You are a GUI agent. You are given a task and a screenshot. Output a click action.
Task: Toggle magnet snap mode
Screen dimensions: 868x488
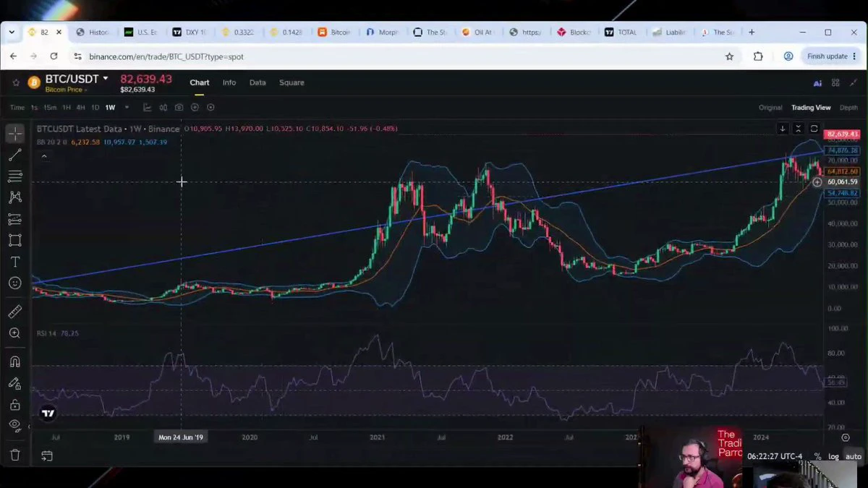pyautogui.click(x=14, y=361)
